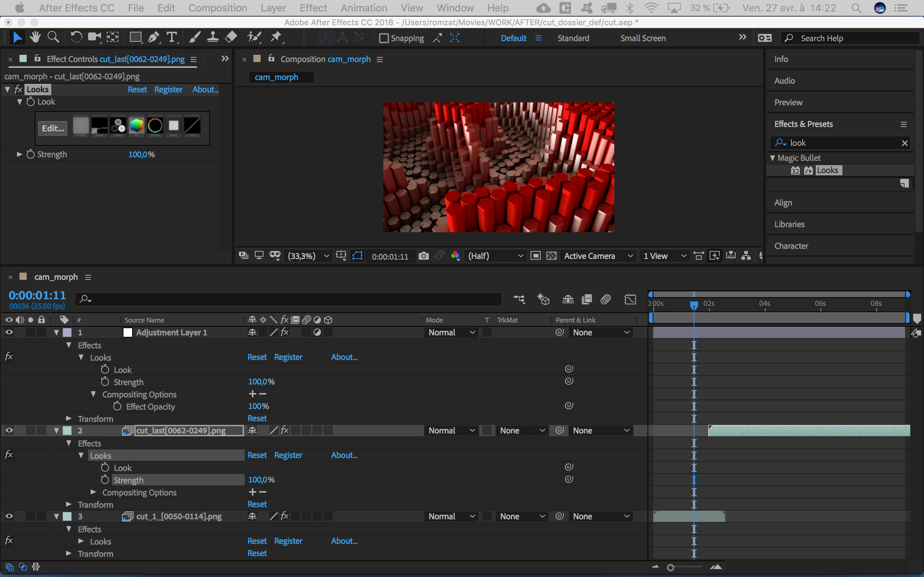Toggle visibility eye for Adjustment Layer 1
The height and width of the screenshot is (577, 924).
coord(9,332)
